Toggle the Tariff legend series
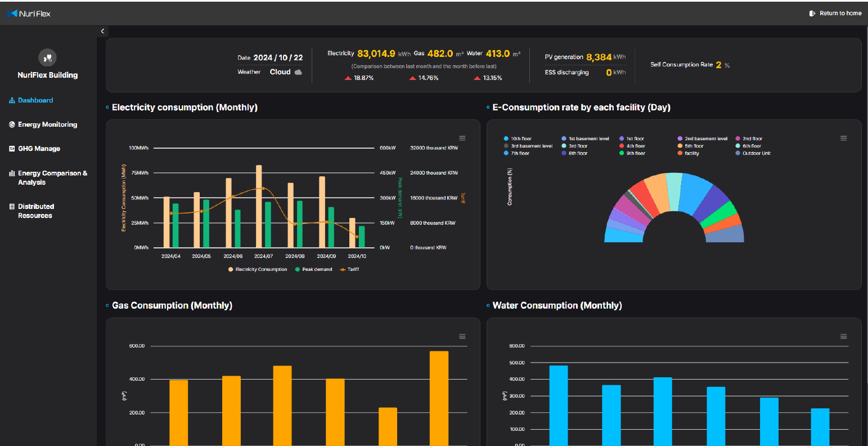This screenshot has height=446, width=868. coord(349,270)
